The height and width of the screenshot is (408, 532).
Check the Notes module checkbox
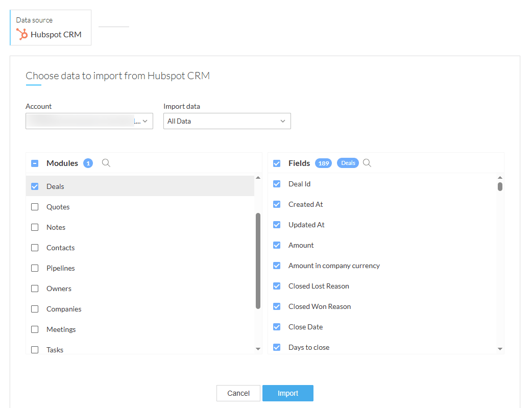(35, 227)
